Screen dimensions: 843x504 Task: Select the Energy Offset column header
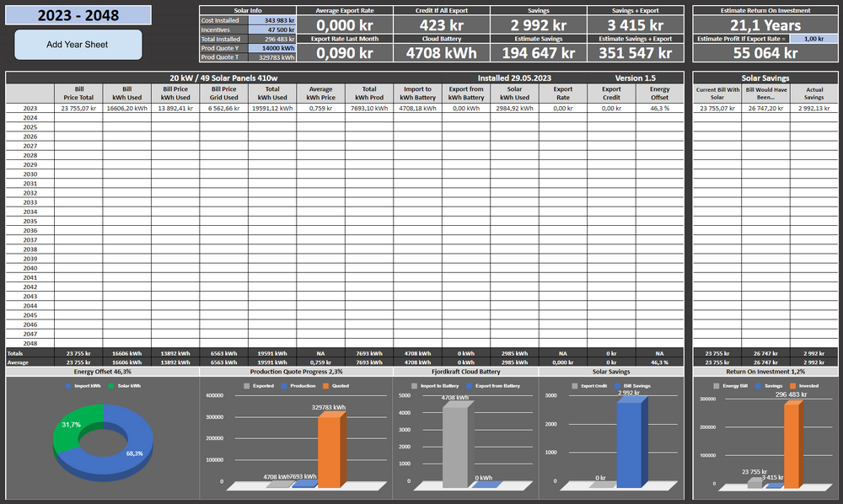659,93
